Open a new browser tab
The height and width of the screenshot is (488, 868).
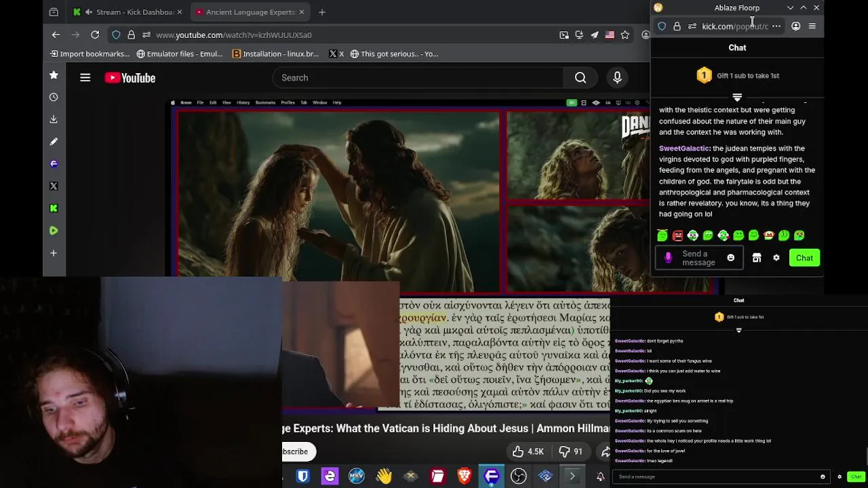click(x=322, y=12)
